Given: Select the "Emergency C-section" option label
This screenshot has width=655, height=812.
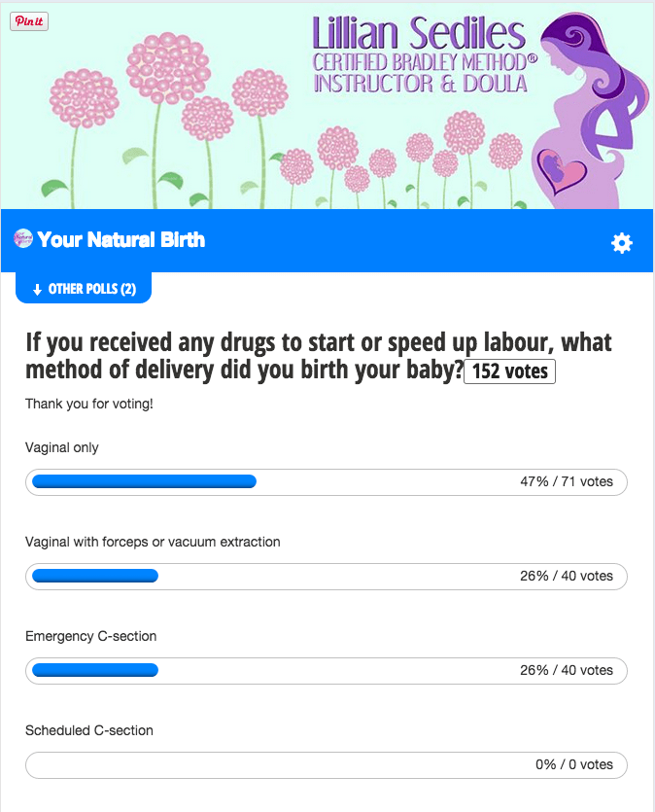Looking at the screenshot, I should click(91, 636).
